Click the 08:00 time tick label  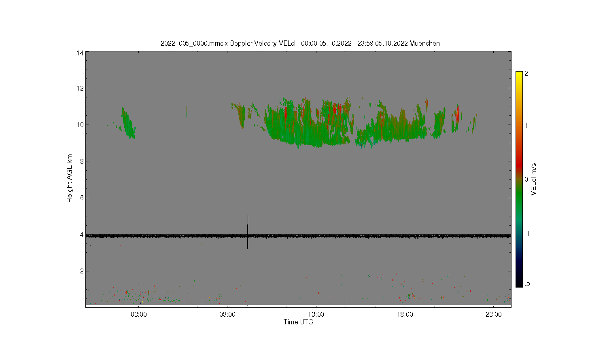click(x=227, y=314)
